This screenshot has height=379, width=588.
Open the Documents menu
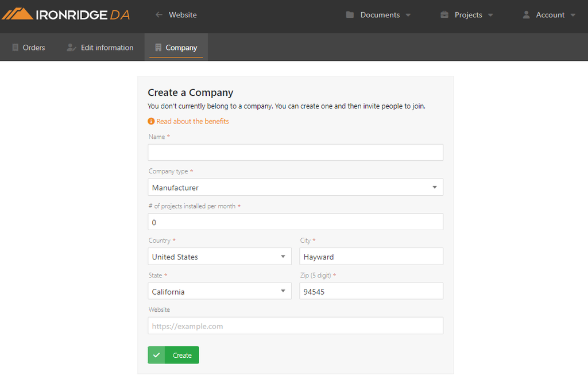pyautogui.click(x=380, y=15)
